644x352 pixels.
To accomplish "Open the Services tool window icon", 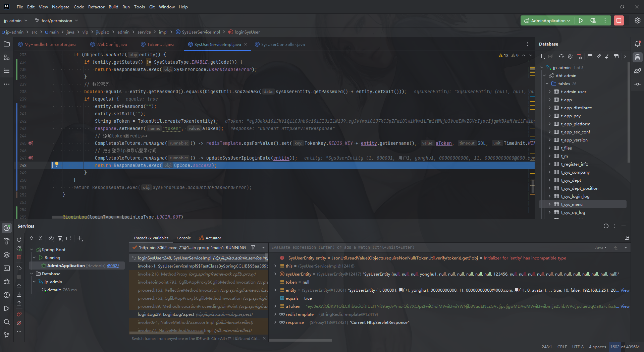I will pyautogui.click(x=7, y=228).
